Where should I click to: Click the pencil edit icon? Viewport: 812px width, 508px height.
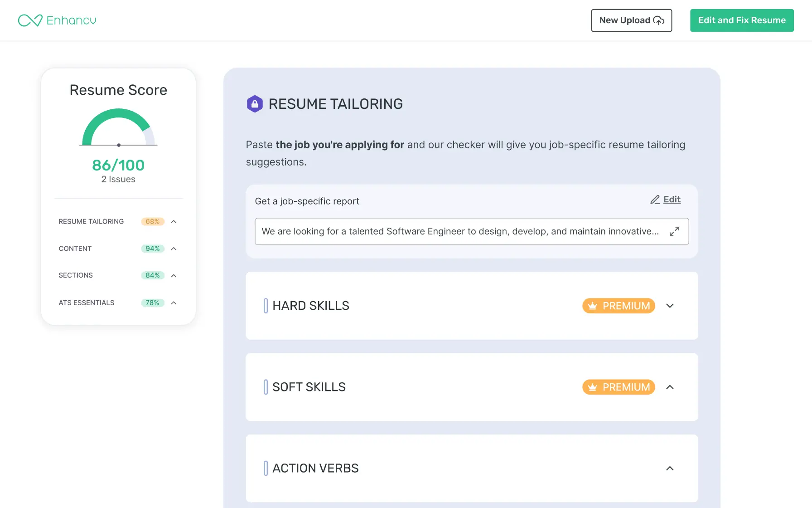click(655, 200)
